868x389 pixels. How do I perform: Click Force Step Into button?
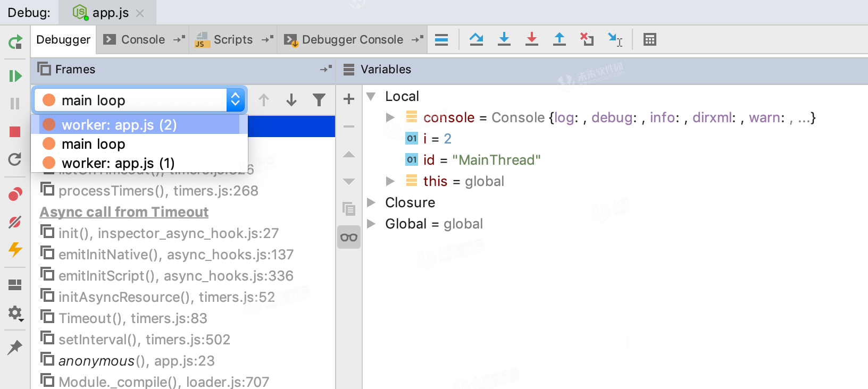pyautogui.click(x=532, y=39)
